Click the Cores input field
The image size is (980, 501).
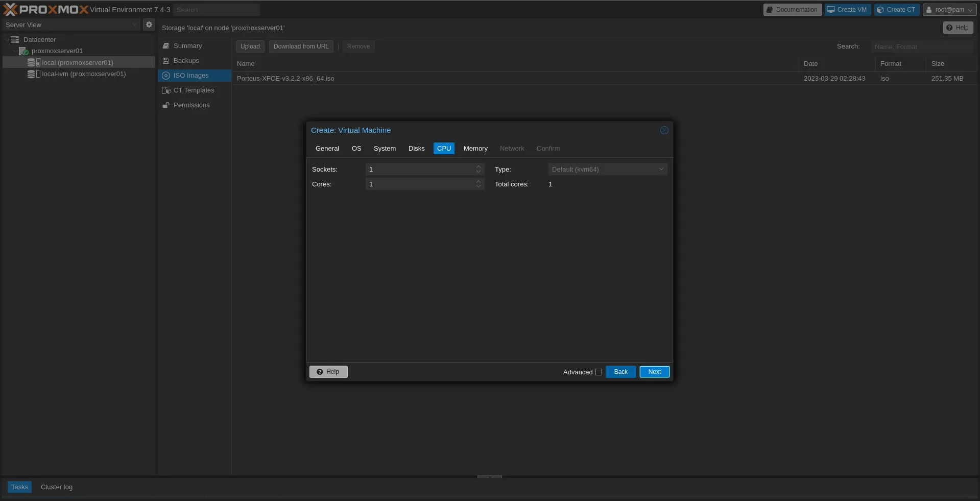pyautogui.click(x=420, y=184)
